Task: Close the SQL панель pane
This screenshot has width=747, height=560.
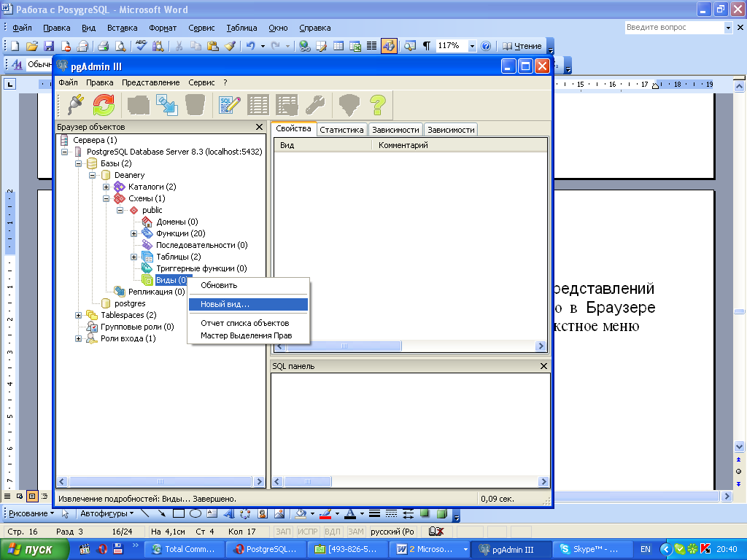Action: 543,366
